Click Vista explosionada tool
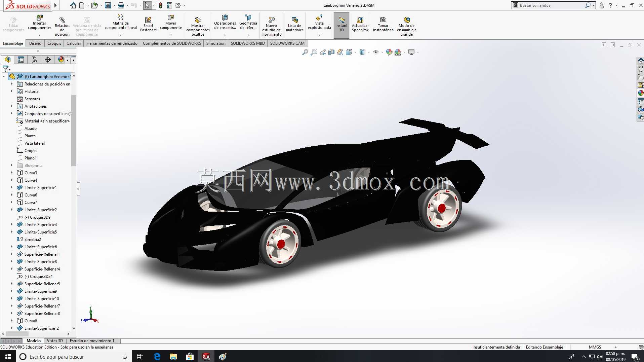 (319, 23)
